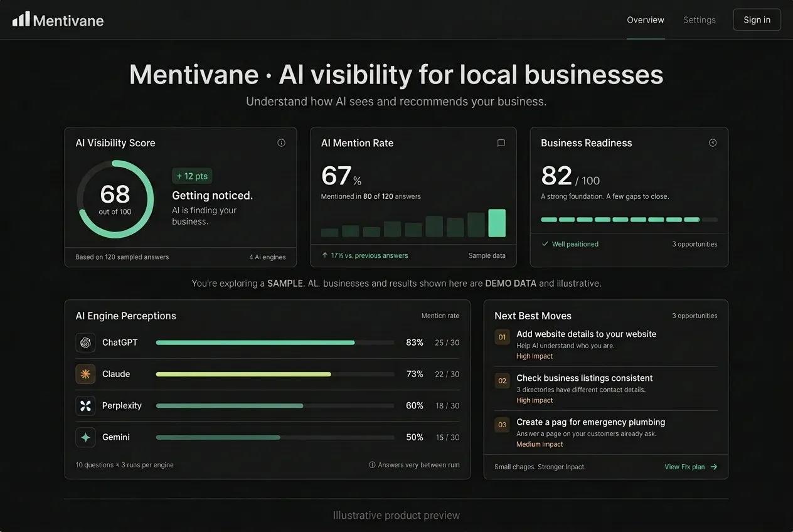Click the circular 68 score gauge

coord(115,199)
